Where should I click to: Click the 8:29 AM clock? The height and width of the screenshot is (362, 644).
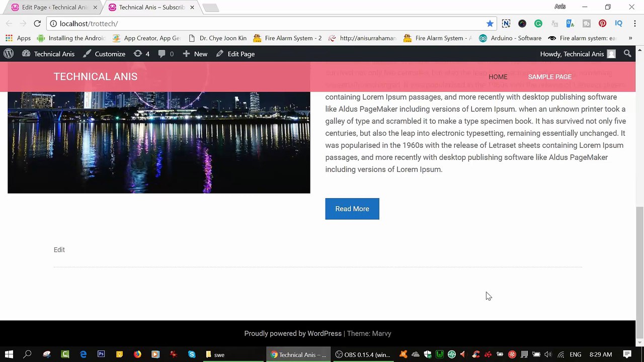(601, 354)
